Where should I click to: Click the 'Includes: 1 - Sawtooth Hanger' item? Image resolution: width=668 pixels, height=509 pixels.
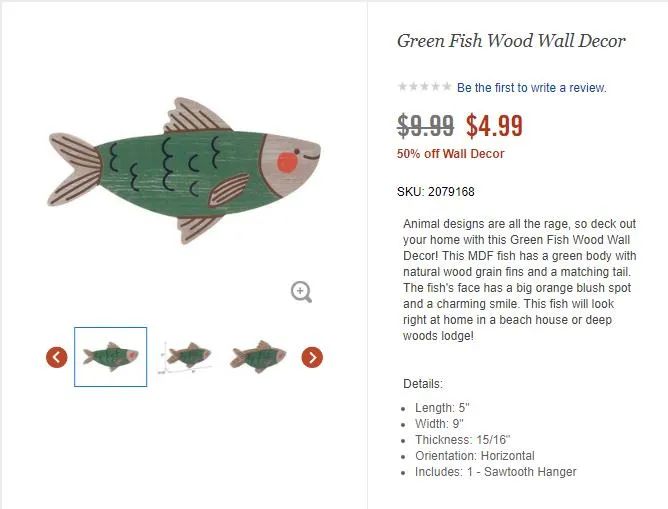pyautogui.click(x=495, y=472)
